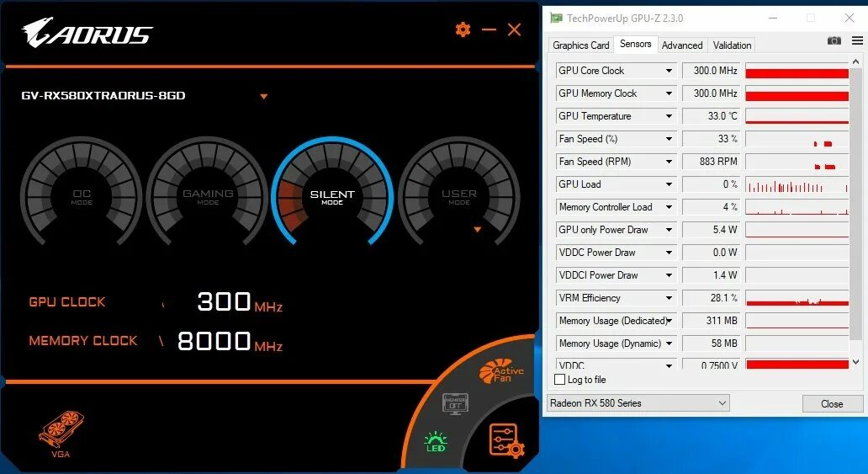Open the VDDCI Power Draw dropdown
Screen dimensions: 868x474
[669, 275]
